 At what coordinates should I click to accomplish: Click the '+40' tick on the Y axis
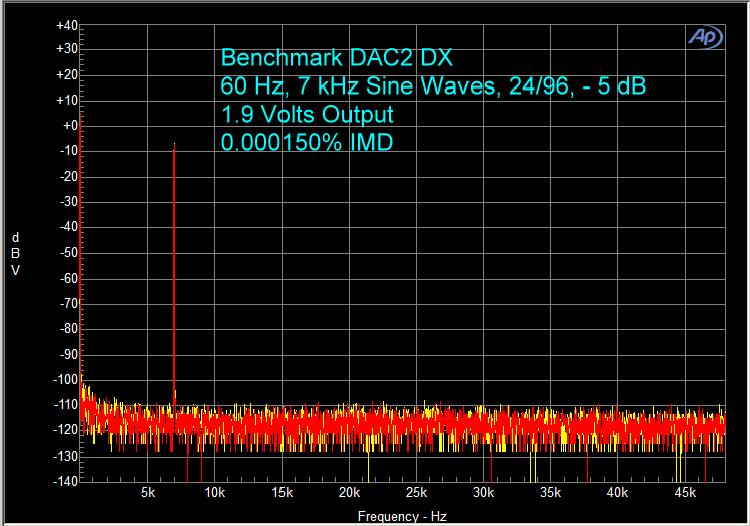click(66, 24)
